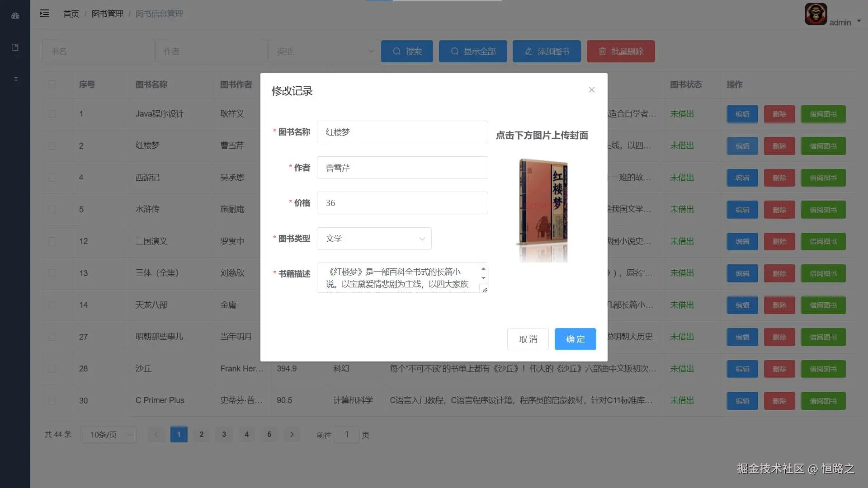The height and width of the screenshot is (488, 868).
Task: Tick the checkbox for Java程序设计 row
Action: click(52, 114)
